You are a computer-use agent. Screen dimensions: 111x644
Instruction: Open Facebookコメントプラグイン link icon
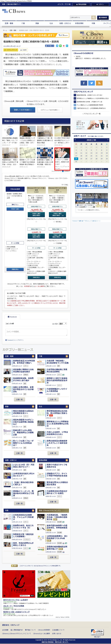click(x=6, y=340)
